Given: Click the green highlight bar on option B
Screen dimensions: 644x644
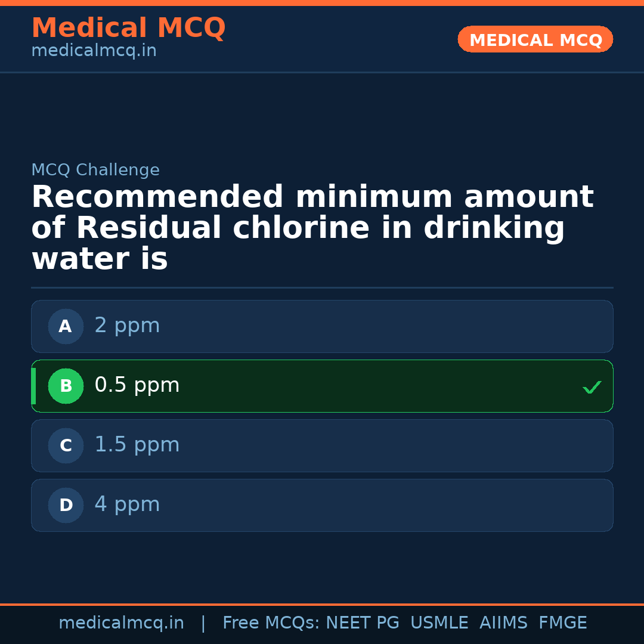Looking at the screenshot, I should 33,386.
